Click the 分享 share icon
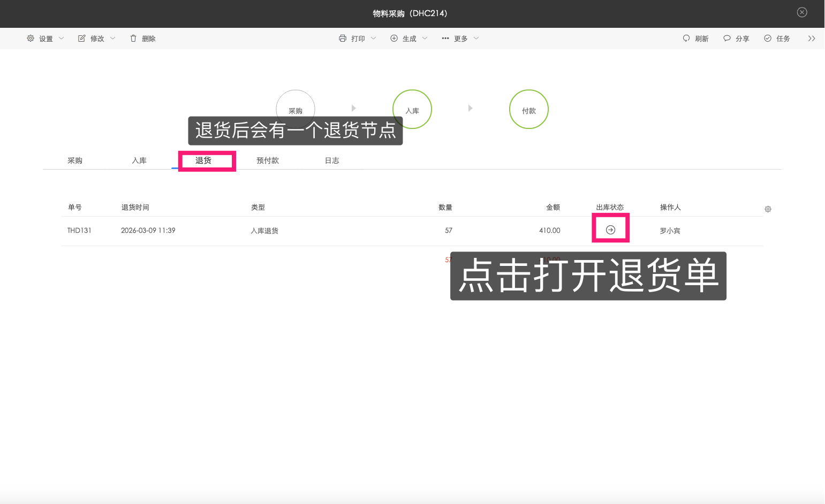 click(x=726, y=38)
